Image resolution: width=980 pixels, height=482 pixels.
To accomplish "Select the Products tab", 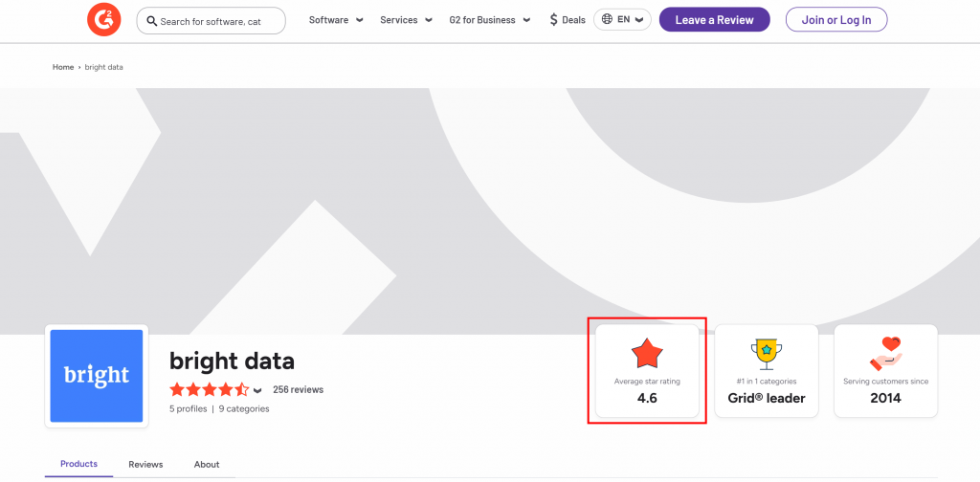I will pyautogui.click(x=78, y=464).
